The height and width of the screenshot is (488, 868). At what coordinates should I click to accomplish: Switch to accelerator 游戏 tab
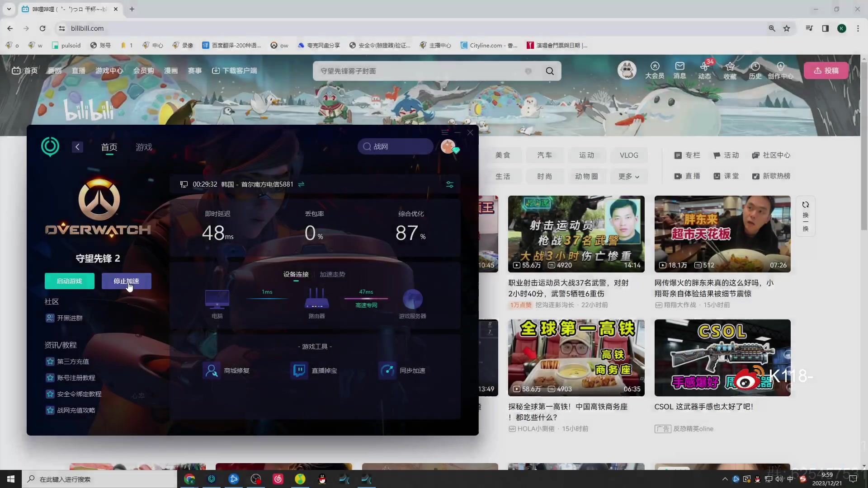click(144, 147)
